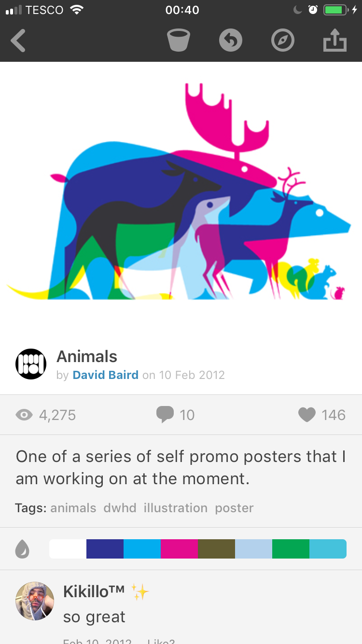Viewport: 362px width, 644px height.
Task: Tap the views eye icon
Action: click(x=24, y=415)
